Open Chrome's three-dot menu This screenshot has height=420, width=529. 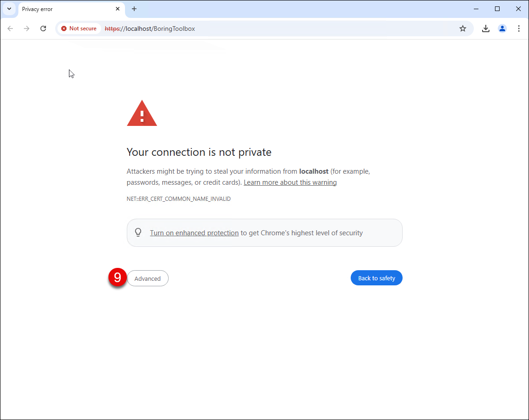[x=518, y=28]
